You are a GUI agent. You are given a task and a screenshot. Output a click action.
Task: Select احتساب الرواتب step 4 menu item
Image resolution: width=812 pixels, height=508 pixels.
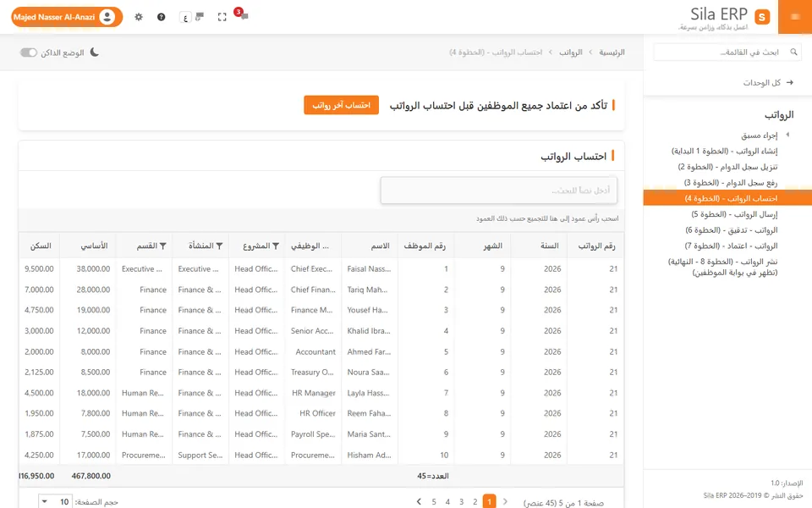point(727,198)
